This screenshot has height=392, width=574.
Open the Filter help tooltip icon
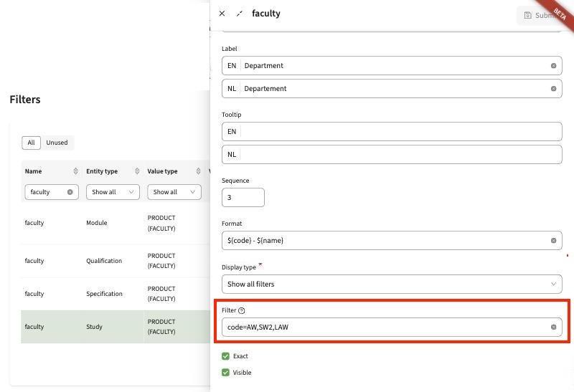[x=242, y=310]
